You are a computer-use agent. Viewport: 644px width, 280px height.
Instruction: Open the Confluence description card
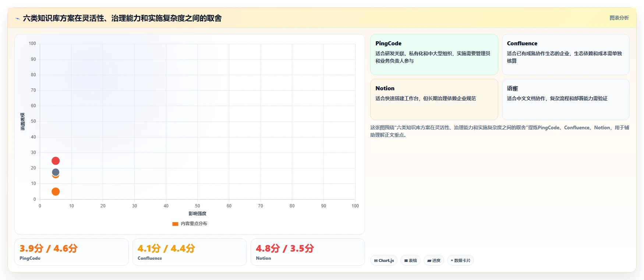tap(566, 55)
